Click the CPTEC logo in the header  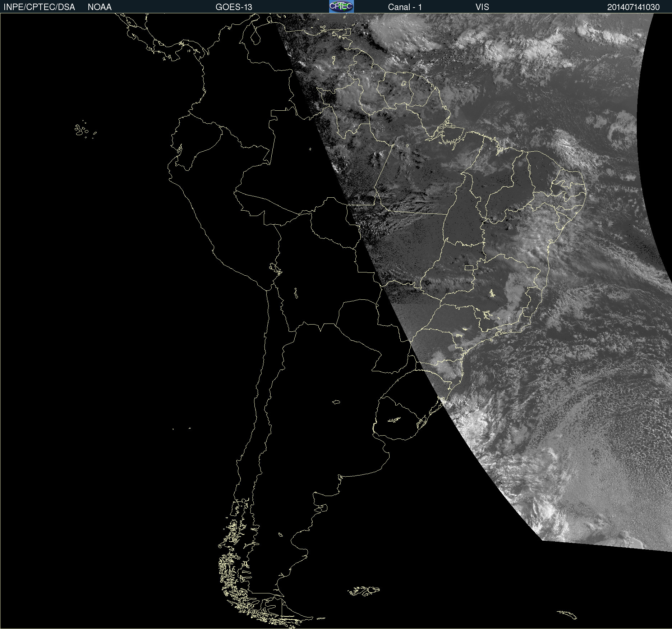(341, 6)
